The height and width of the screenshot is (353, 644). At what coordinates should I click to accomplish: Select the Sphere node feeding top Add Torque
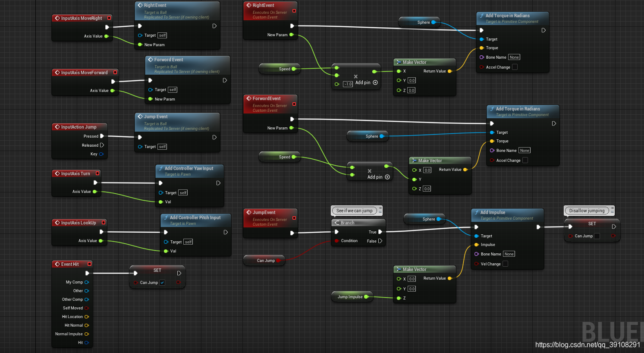tap(419, 22)
